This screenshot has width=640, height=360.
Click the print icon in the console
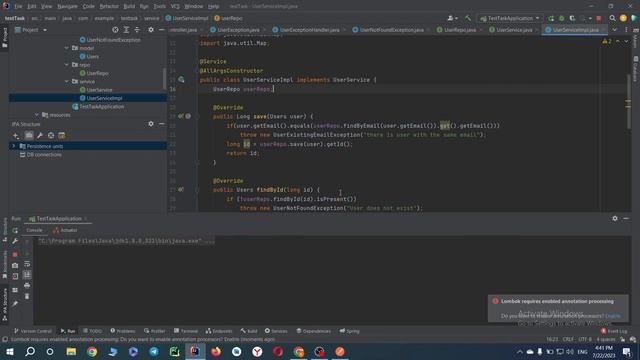coord(27,285)
